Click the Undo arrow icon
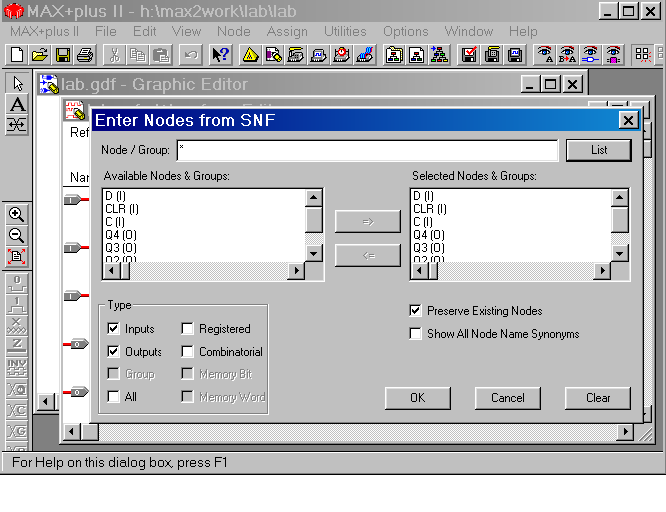 coord(191,55)
